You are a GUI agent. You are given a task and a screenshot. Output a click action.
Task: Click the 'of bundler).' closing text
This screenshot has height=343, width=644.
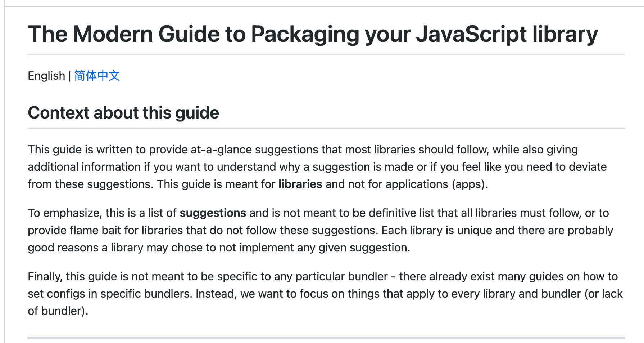[x=58, y=311]
